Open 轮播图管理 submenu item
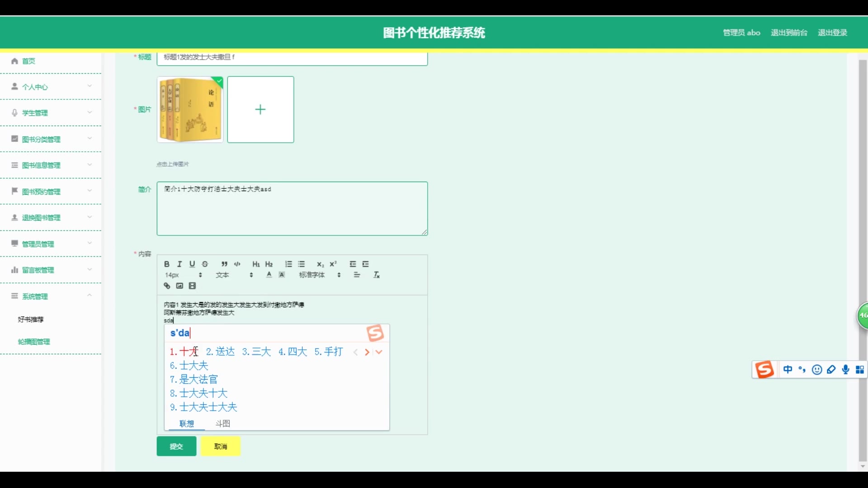 34,342
